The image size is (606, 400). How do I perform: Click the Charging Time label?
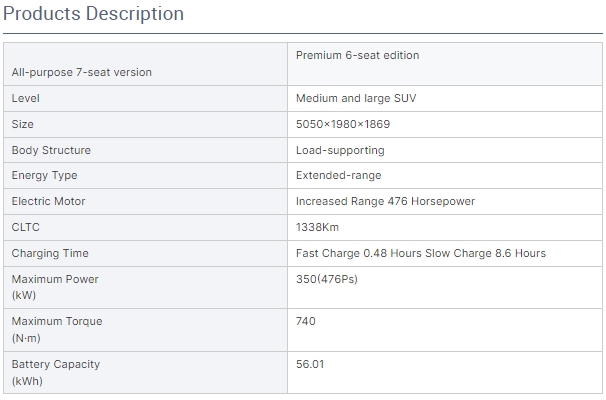(50, 253)
